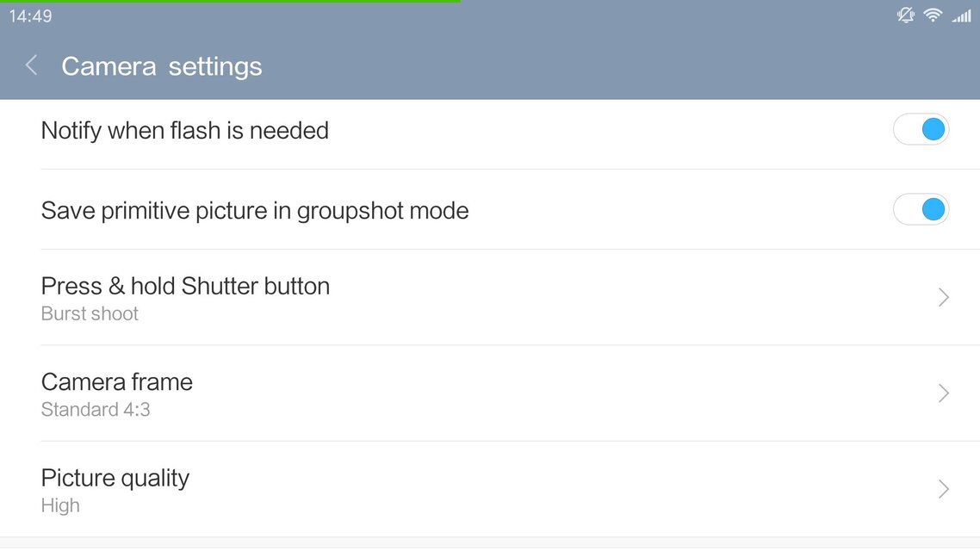Screen dimensions: 980x551
Task: Expand Press & hold Shutter button chevron
Action: (x=943, y=298)
